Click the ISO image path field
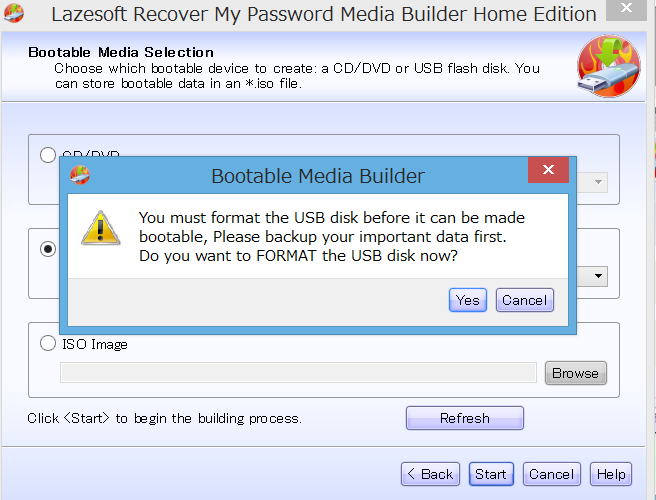The width and height of the screenshot is (656, 500). (x=298, y=373)
